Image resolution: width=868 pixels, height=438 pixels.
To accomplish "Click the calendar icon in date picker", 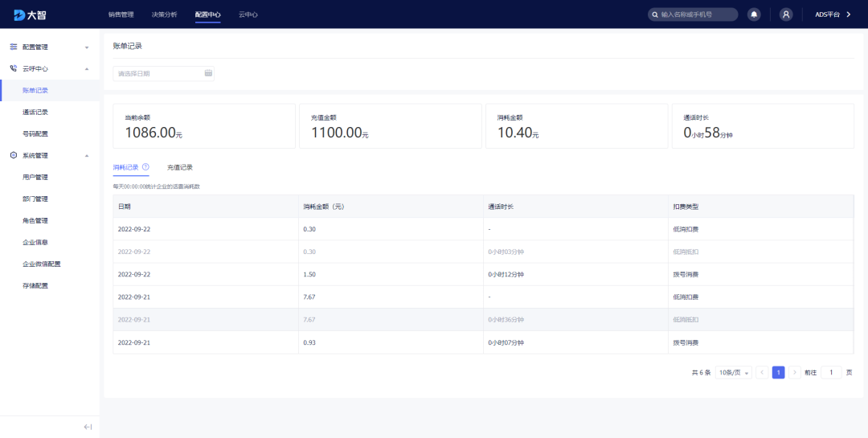I will [208, 73].
